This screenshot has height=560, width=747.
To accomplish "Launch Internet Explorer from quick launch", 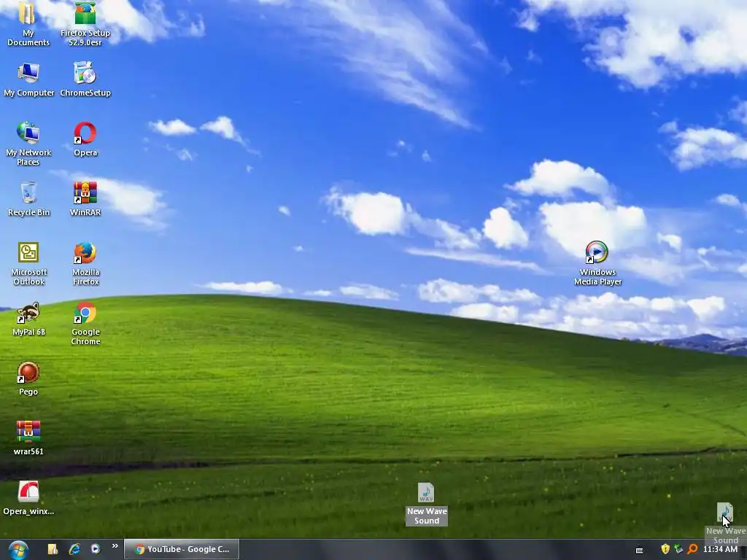I will click(74, 549).
